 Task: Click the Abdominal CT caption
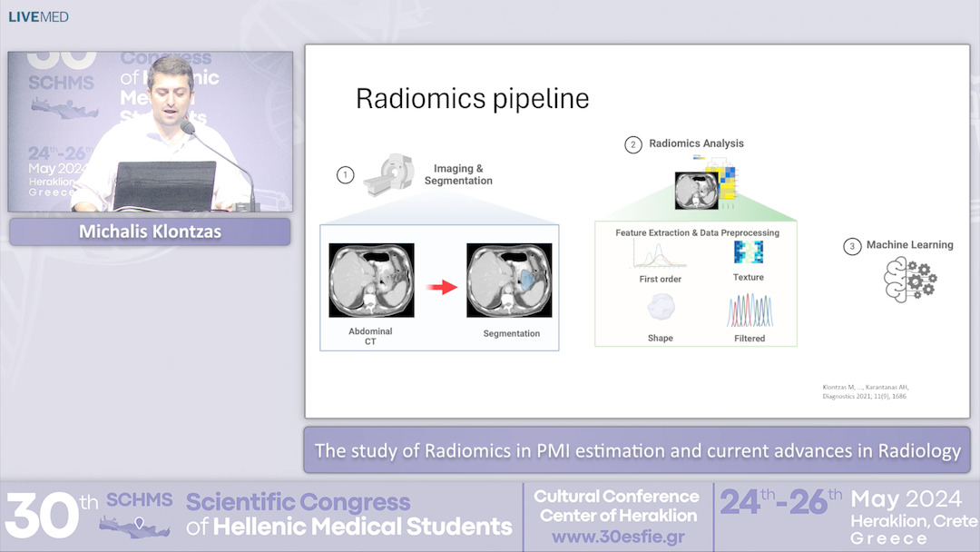pos(370,336)
